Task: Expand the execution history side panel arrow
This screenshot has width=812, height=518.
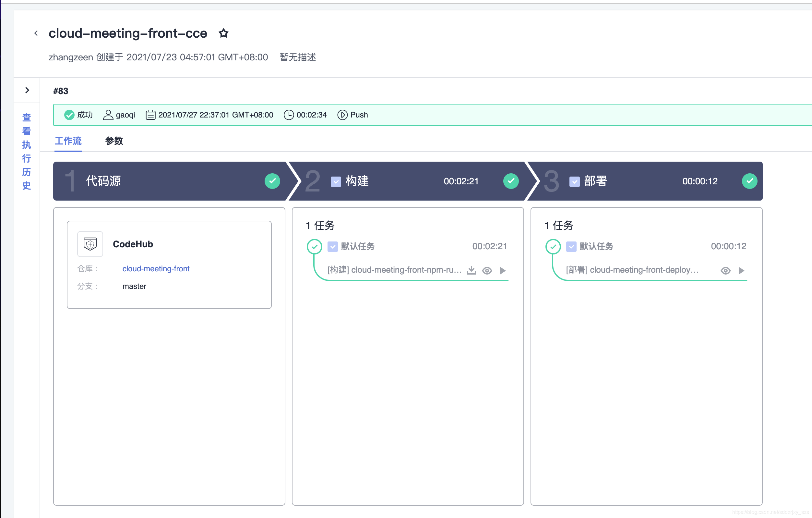Action: (27, 90)
